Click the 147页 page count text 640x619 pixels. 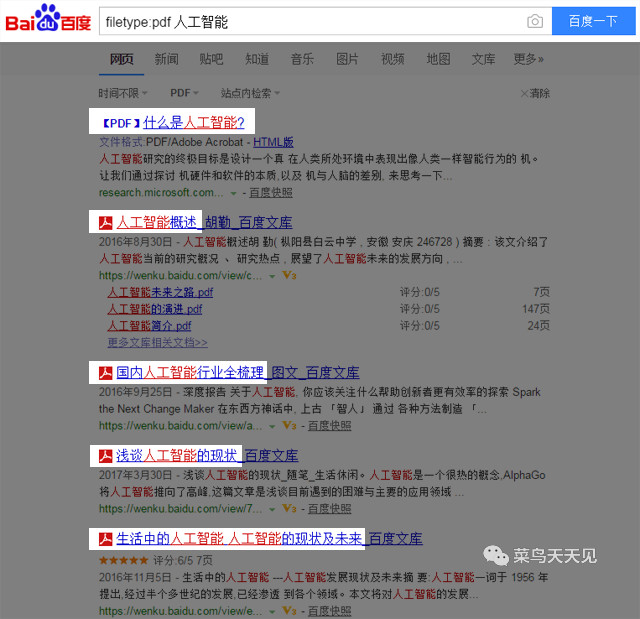(x=536, y=309)
